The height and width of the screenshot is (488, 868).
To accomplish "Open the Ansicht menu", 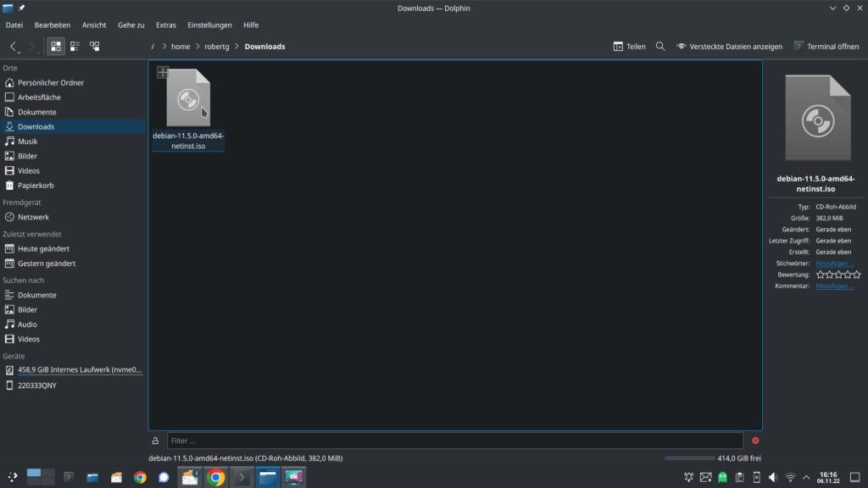I will pos(94,25).
